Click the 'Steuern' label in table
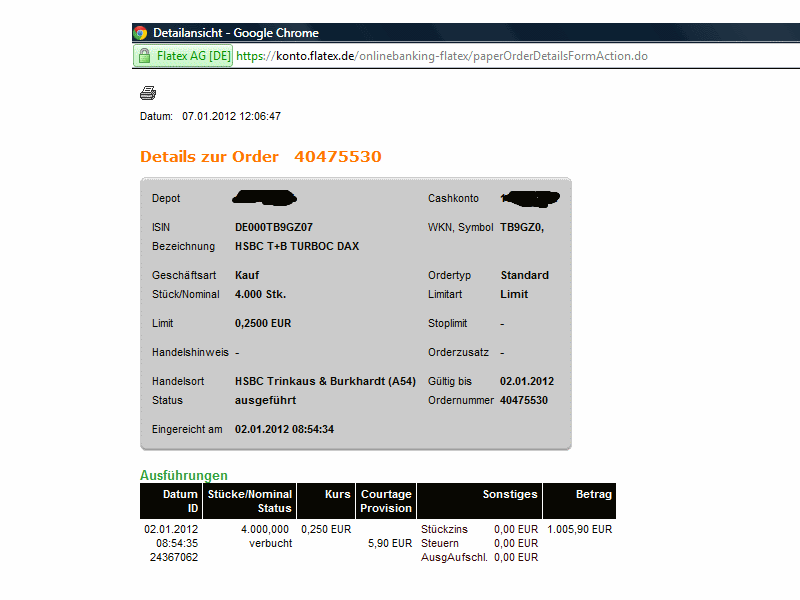The image size is (800, 600). tap(439, 543)
